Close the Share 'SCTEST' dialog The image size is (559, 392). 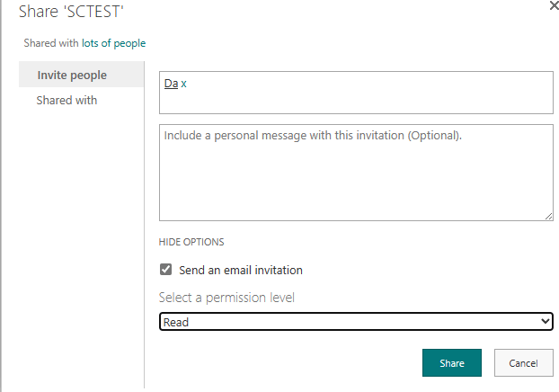555,5
